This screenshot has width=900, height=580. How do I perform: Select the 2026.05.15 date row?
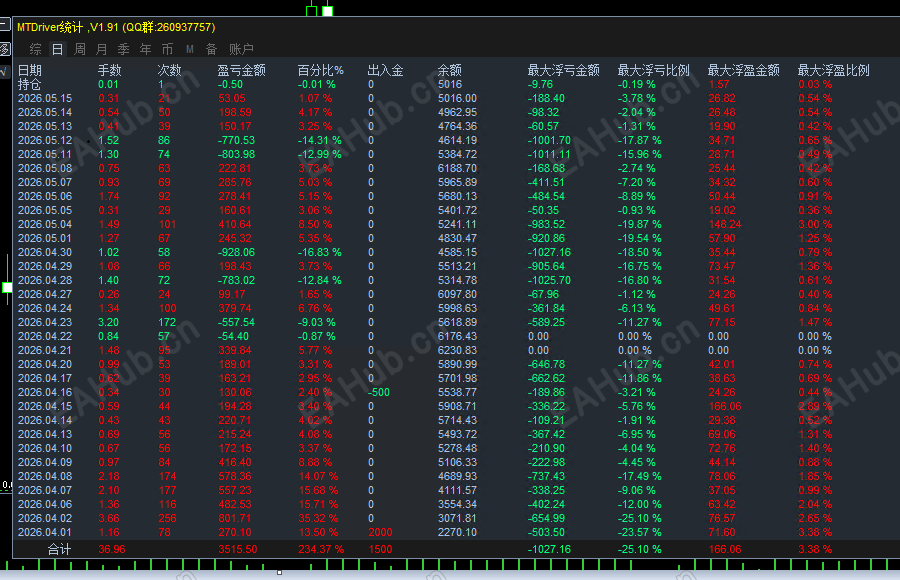[45, 98]
